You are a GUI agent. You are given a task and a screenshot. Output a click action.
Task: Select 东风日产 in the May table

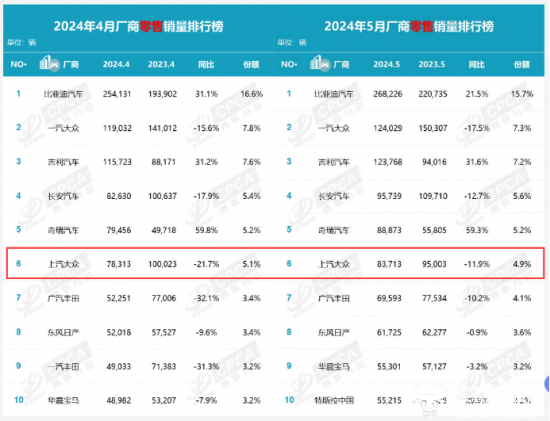pyautogui.click(x=334, y=332)
